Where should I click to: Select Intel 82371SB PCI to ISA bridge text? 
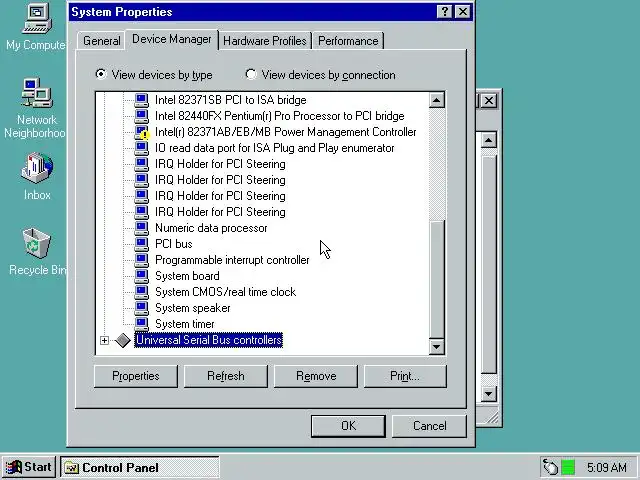231,100
